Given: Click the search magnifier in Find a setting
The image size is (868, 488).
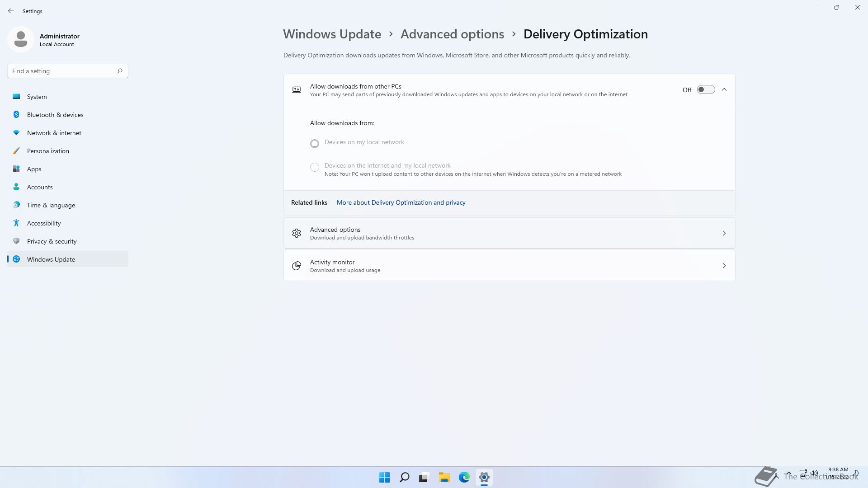Looking at the screenshot, I should (120, 71).
